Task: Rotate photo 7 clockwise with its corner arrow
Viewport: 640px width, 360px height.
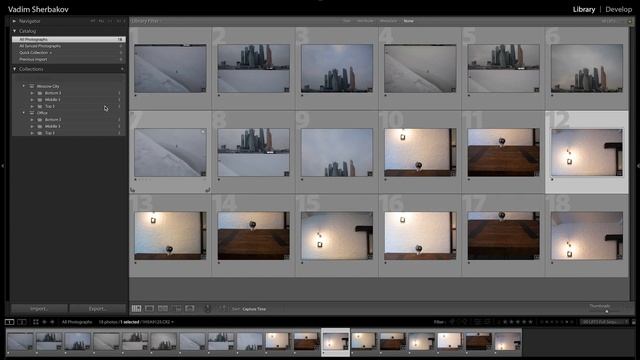Action: point(207,189)
